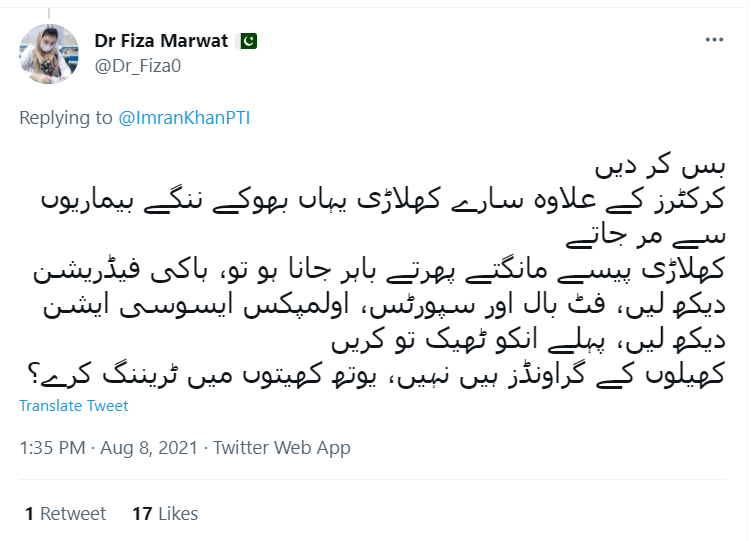Click the question mark ending the tweet

click(x=32, y=377)
